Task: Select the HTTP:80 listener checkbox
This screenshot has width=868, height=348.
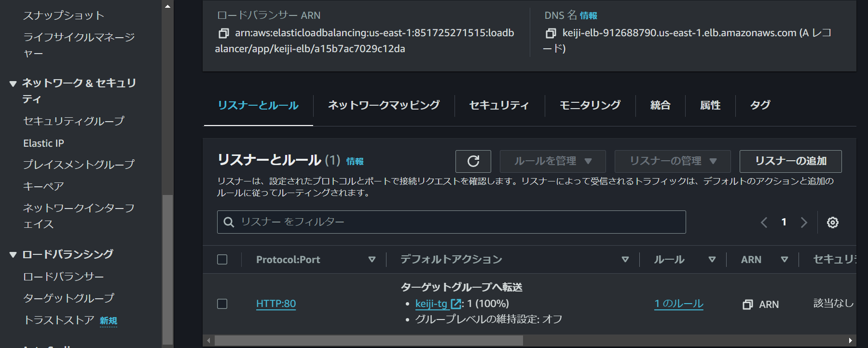Action: point(222,304)
